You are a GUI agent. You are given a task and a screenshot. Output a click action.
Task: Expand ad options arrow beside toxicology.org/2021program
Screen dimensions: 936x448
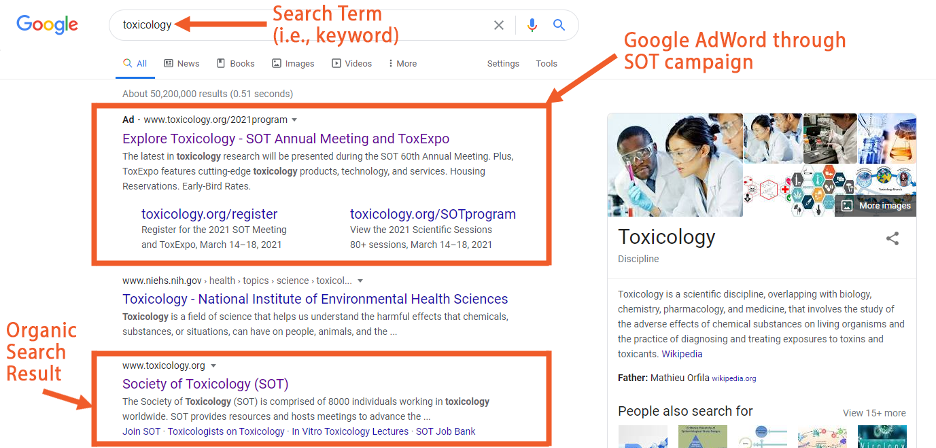click(x=294, y=119)
